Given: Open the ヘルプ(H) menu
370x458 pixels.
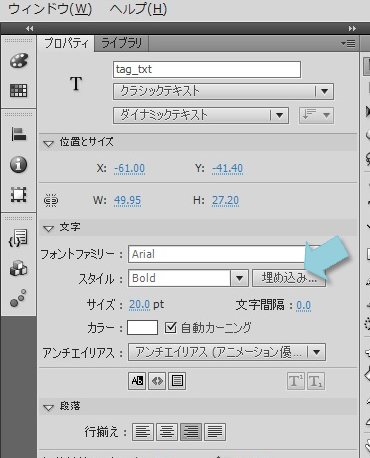Looking at the screenshot, I should click(x=138, y=9).
